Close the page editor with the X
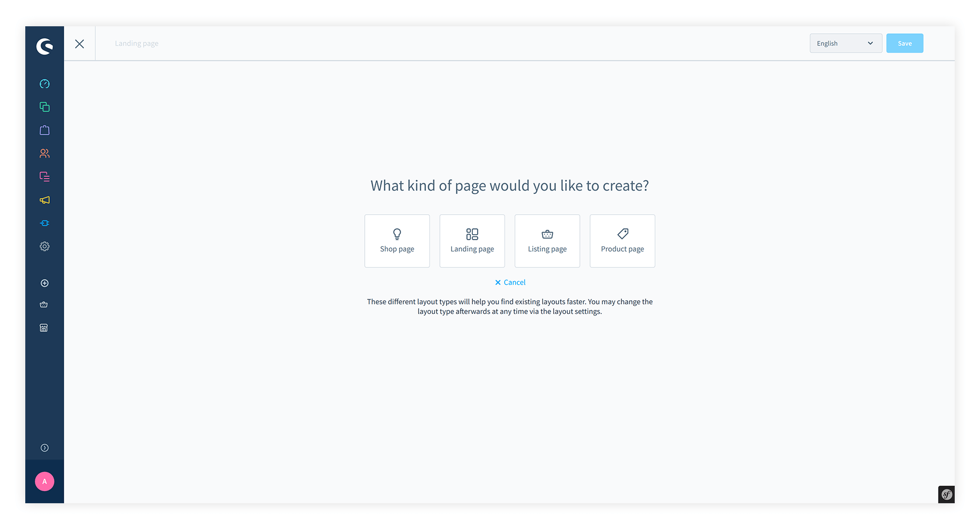980x530 pixels. (79, 44)
